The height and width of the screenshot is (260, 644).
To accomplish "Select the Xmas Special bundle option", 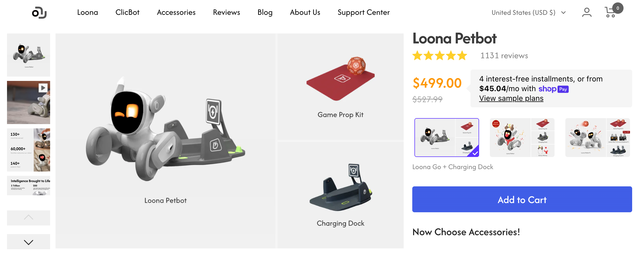I will click(x=522, y=138).
